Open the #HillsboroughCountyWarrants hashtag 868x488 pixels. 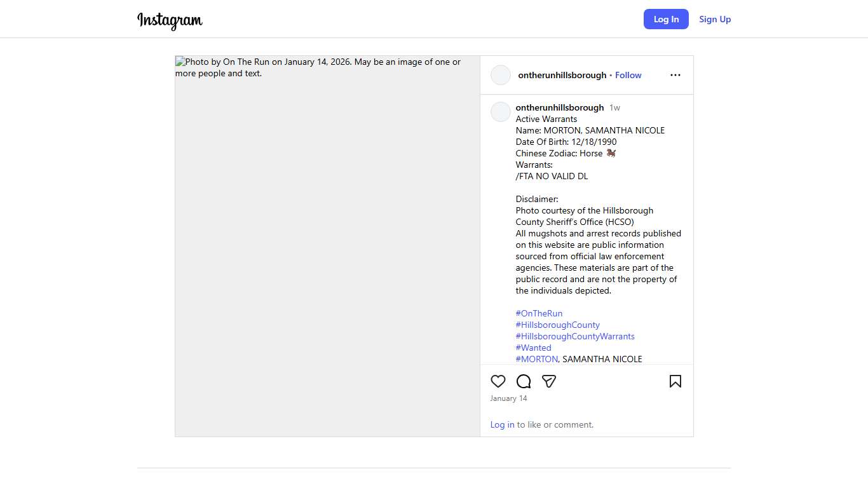pyautogui.click(x=575, y=336)
